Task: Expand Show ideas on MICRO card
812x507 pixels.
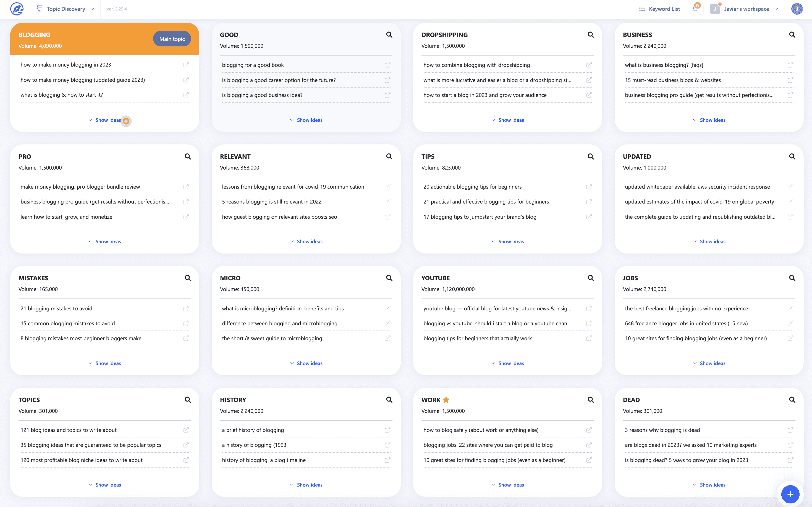Action: pos(306,363)
